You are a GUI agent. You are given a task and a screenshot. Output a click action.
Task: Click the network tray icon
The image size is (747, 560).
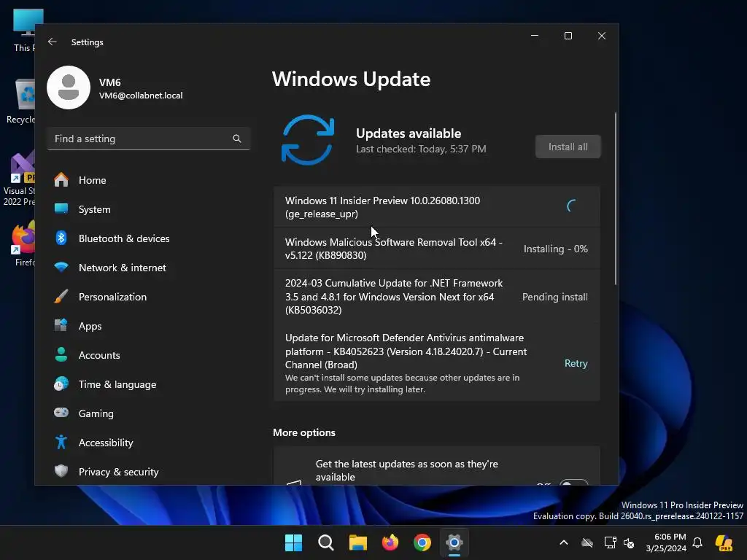[610, 542]
